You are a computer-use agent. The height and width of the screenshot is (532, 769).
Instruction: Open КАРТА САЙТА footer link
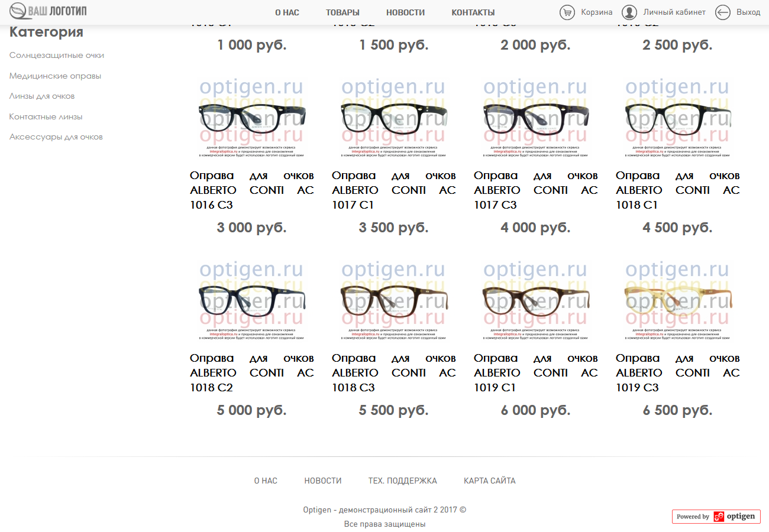(x=489, y=481)
